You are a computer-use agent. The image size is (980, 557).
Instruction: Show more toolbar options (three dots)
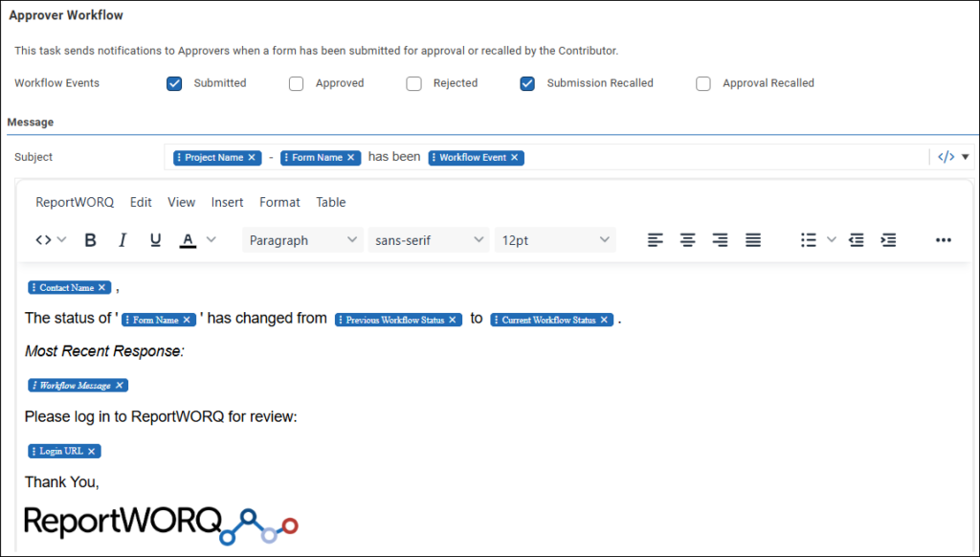pos(943,240)
